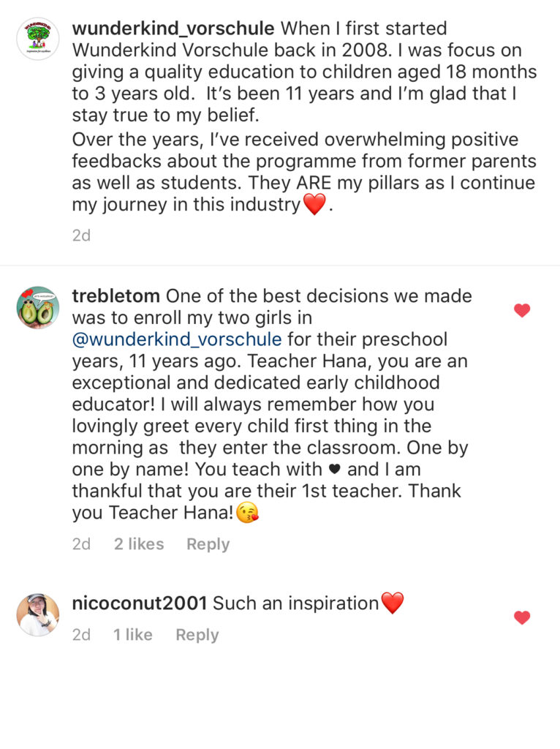This screenshot has width=560, height=749.
Task: Tap the red heart emoji after "Such an inspiration"
Action: pyautogui.click(x=393, y=603)
